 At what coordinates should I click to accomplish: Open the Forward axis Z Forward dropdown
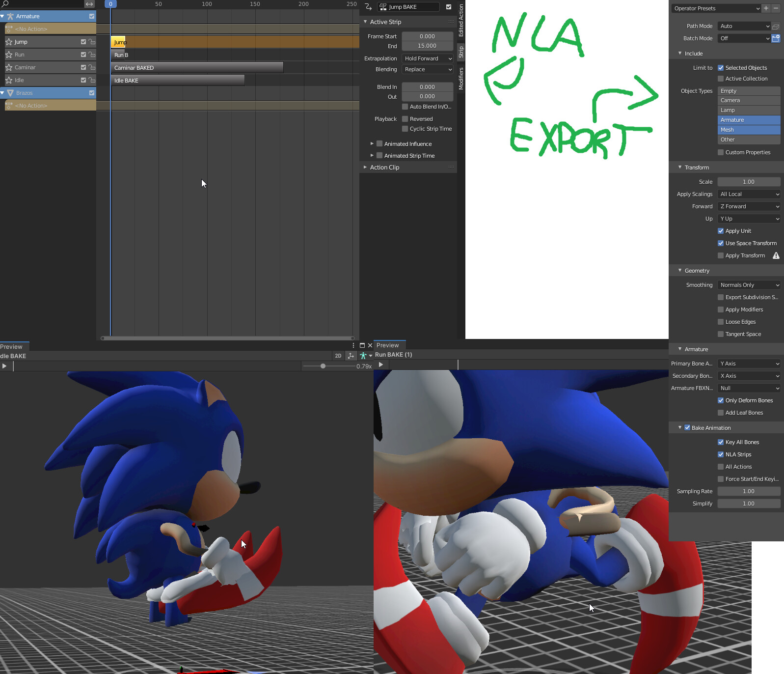point(749,206)
